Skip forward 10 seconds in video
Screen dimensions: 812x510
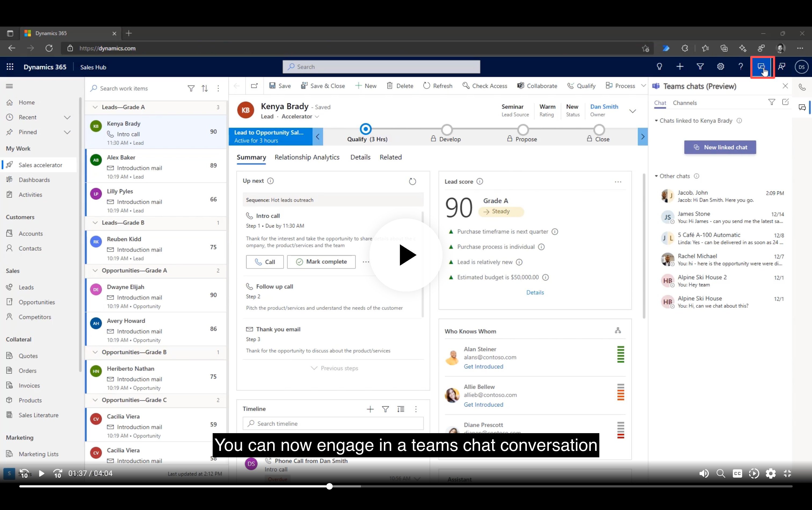coord(58,473)
